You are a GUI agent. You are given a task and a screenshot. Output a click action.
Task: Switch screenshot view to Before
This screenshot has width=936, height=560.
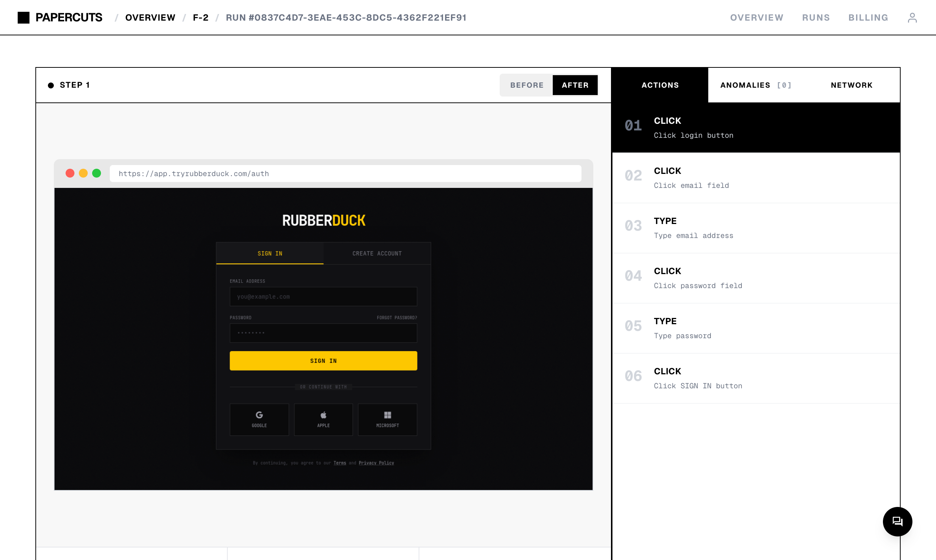coord(527,85)
